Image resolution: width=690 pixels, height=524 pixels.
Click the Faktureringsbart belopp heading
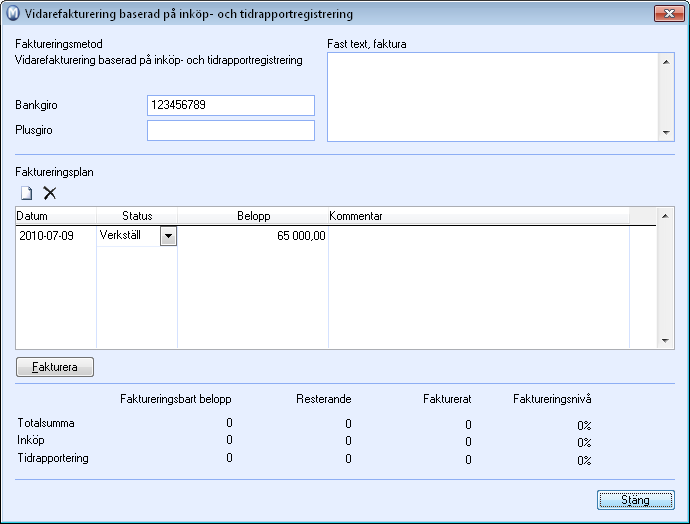coord(176,399)
